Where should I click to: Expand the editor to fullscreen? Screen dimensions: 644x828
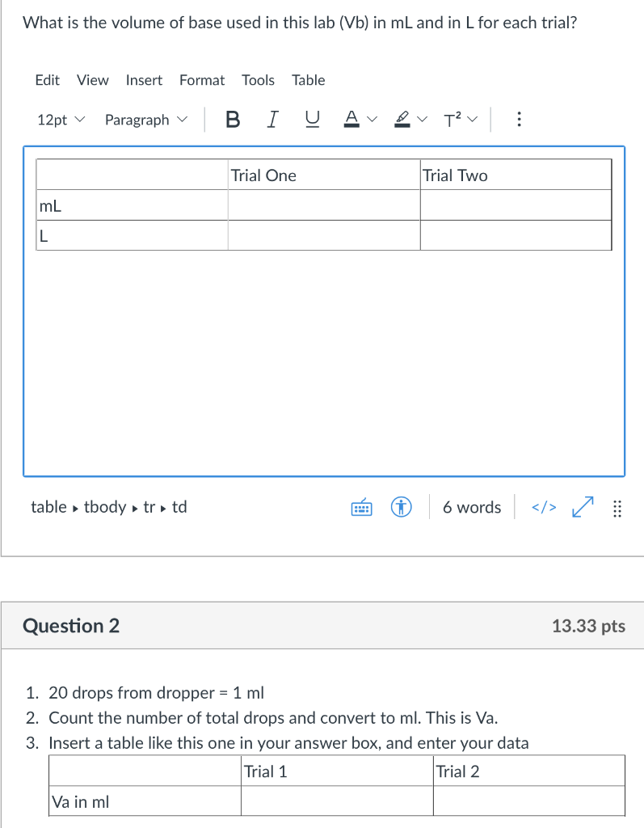pos(582,507)
